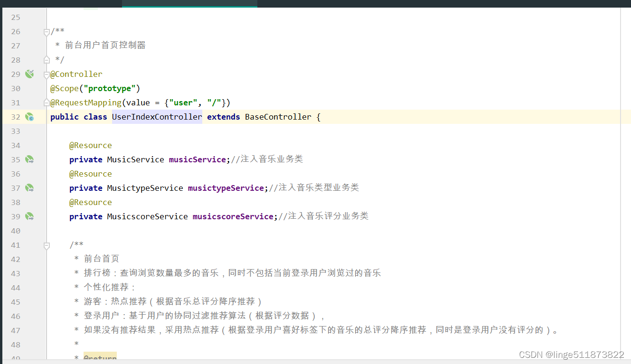Click the comment line starting 游客:热点推荐
Viewport: 631px width, 364px height.
[173, 302]
